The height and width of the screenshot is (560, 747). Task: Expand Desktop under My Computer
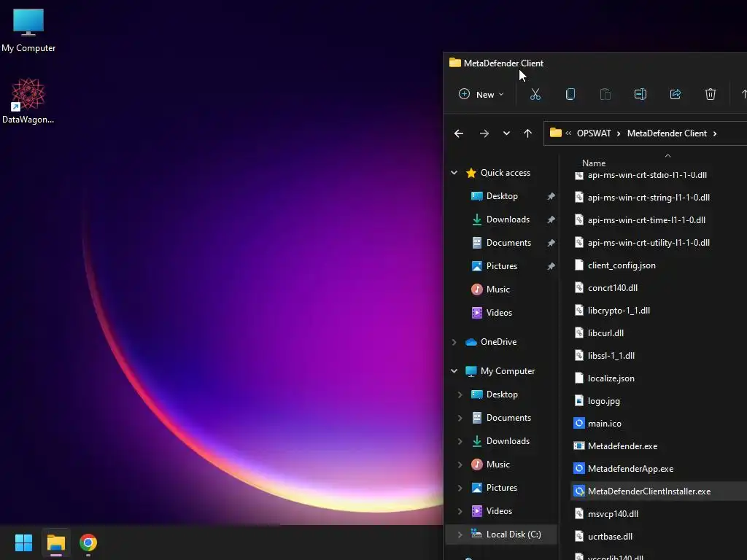[460, 394]
